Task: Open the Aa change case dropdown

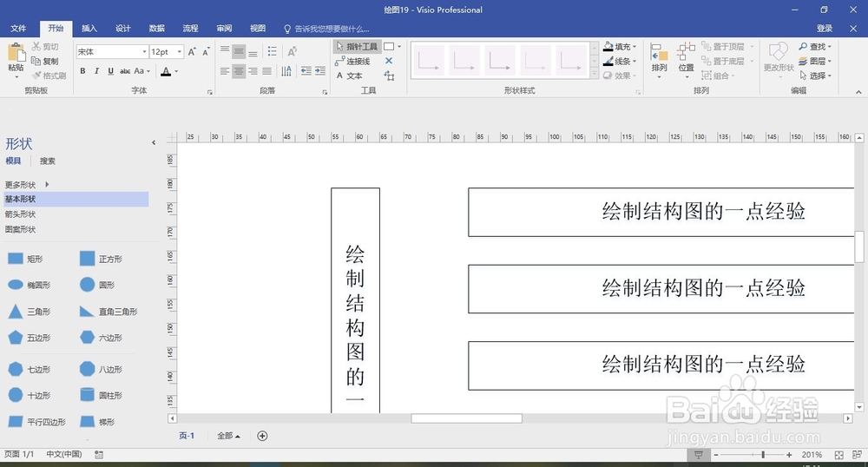Action: tap(141, 71)
